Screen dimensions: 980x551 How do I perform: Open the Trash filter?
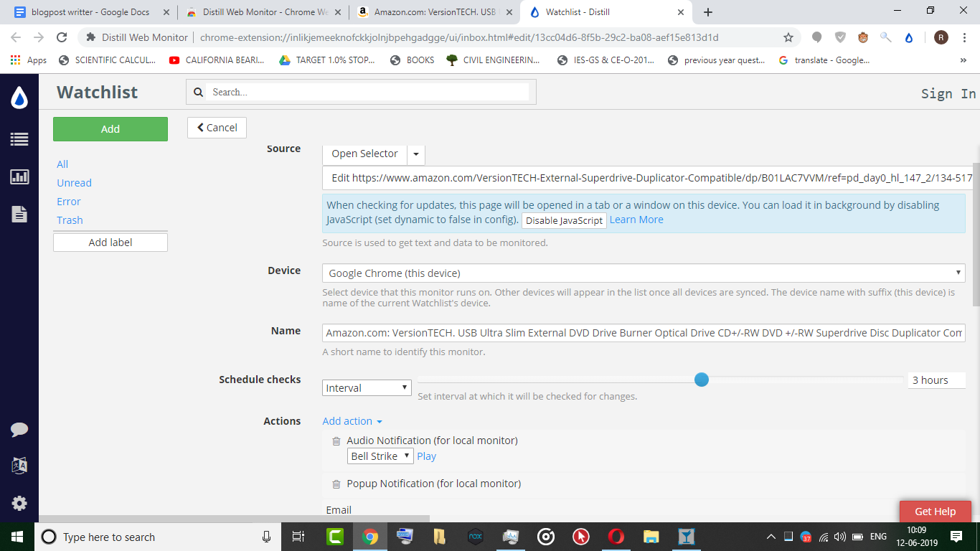pos(70,220)
